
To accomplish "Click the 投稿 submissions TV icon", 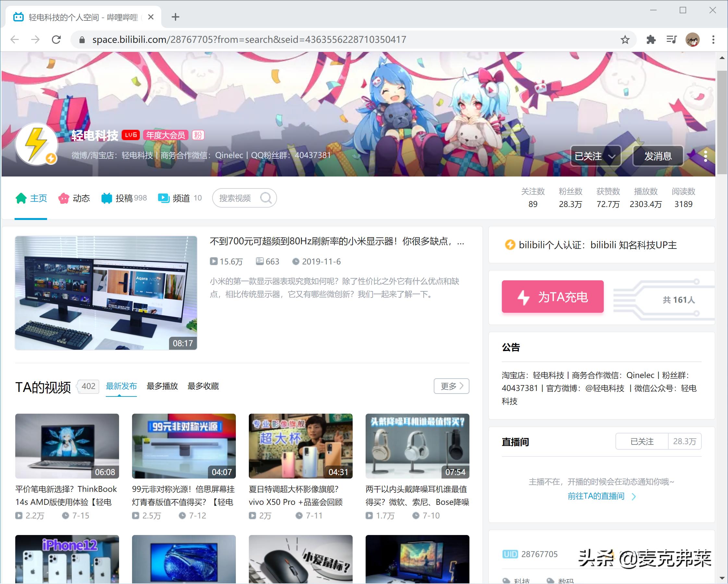I will click(107, 198).
